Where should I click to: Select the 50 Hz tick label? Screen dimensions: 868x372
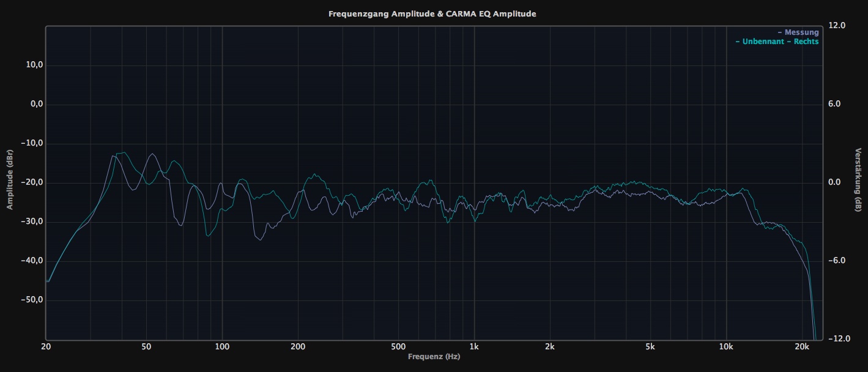click(146, 347)
